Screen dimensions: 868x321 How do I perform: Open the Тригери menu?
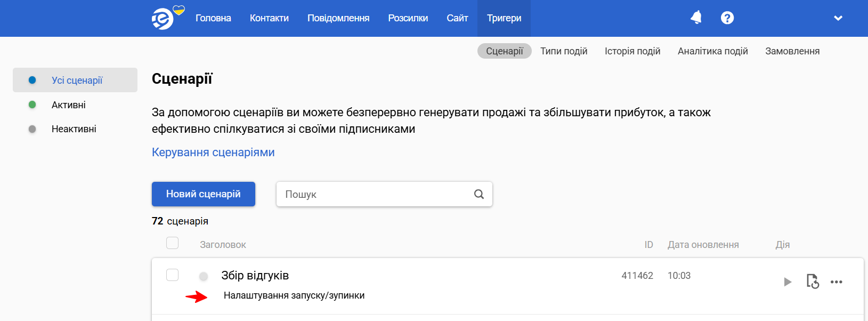tap(504, 18)
